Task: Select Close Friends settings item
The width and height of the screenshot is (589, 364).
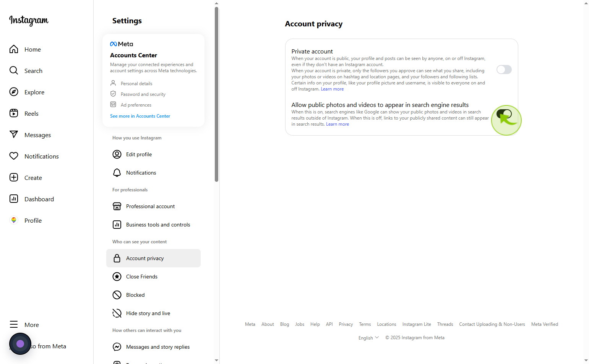Action: click(153, 277)
